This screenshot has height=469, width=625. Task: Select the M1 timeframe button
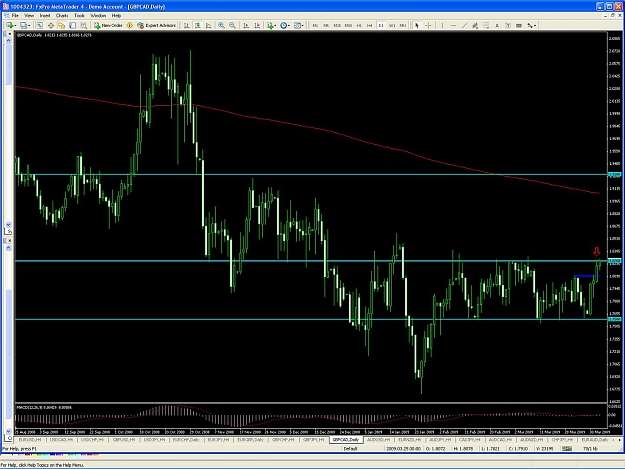pyautogui.click(x=315, y=25)
